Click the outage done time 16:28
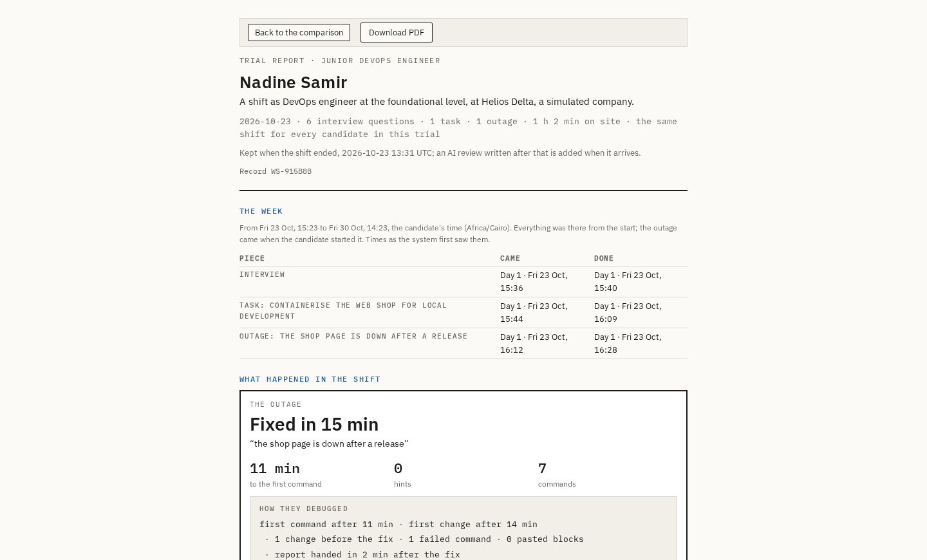 tap(628, 343)
